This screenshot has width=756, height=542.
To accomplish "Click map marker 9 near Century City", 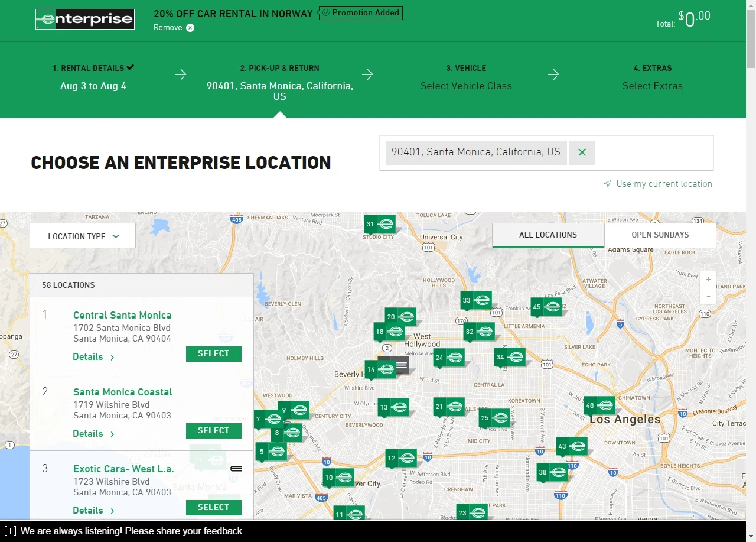I will 294,410.
